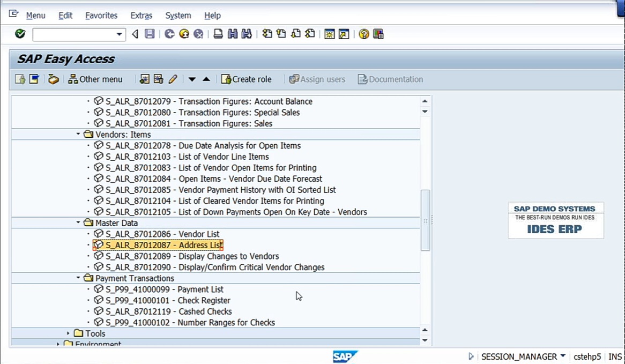Click the bottommost scroll down arrow of tree

pyautogui.click(x=425, y=340)
